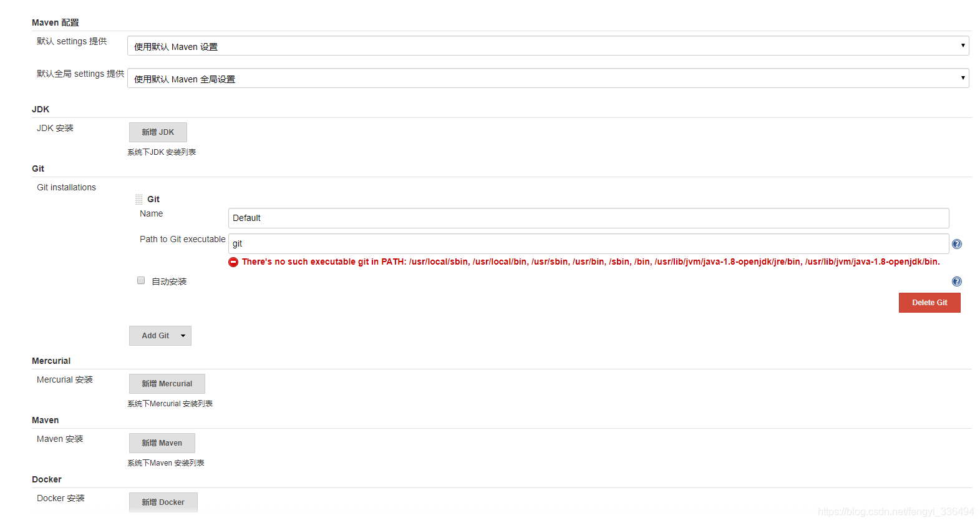980x523 pixels.
Task: Click the Docker 安装 label
Action: coord(61,498)
